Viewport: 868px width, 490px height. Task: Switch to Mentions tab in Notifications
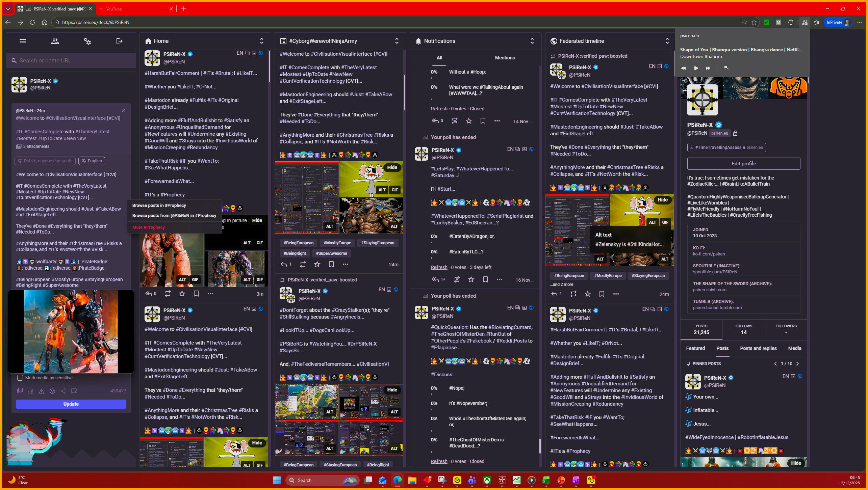[x=505, y=58]
